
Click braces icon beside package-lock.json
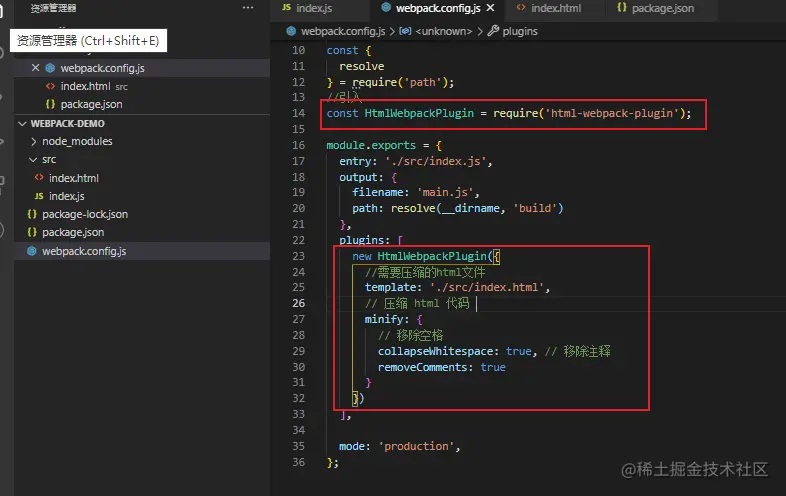tap(32, 214)
